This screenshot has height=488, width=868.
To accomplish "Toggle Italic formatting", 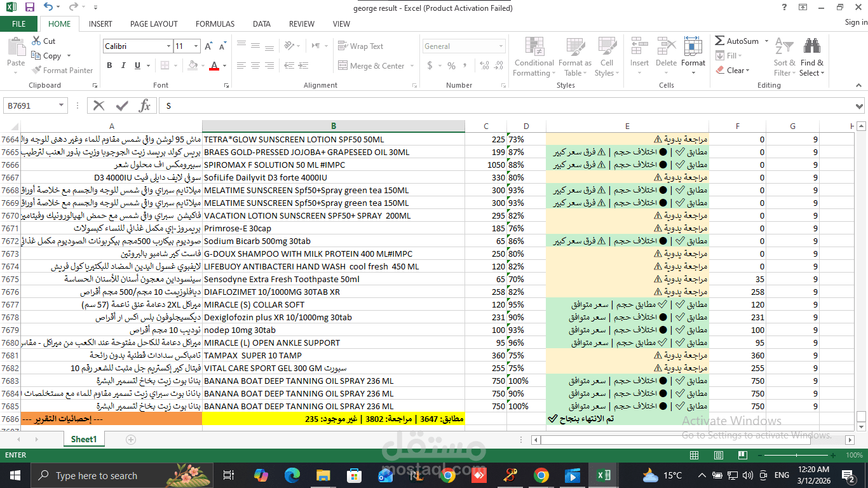I will point(123,65).
